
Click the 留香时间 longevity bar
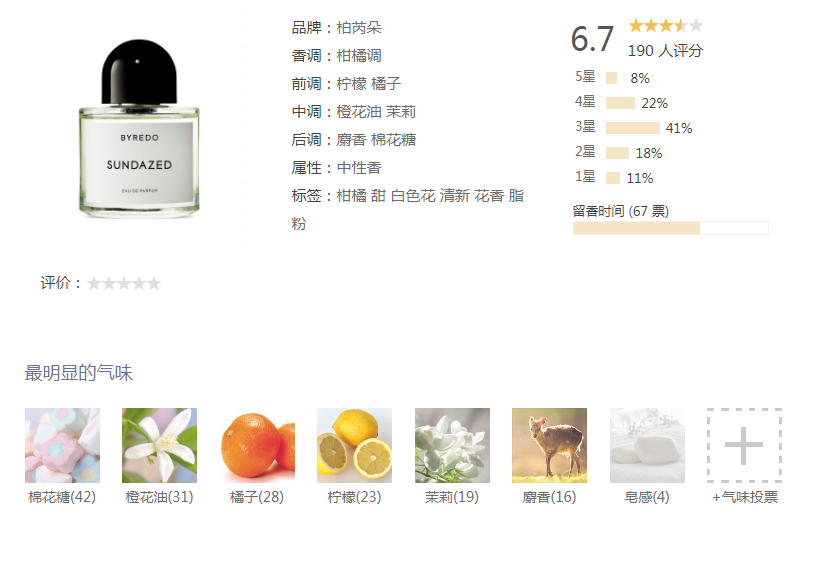click(x=671, y=228)
